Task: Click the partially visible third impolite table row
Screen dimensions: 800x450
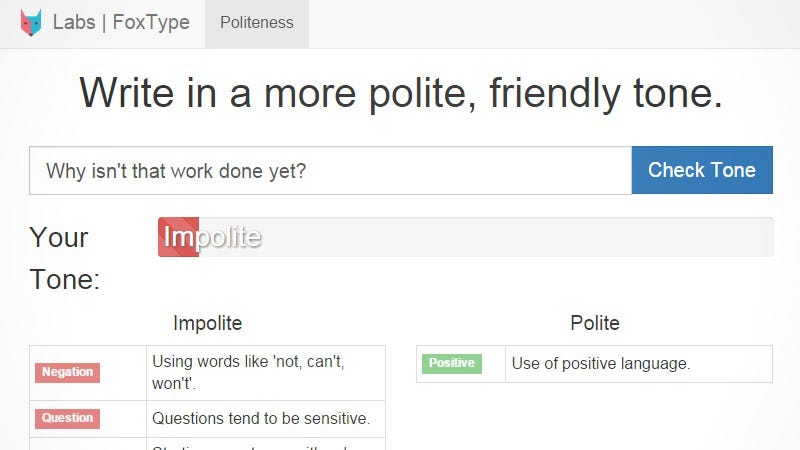Action: (207, 444)
